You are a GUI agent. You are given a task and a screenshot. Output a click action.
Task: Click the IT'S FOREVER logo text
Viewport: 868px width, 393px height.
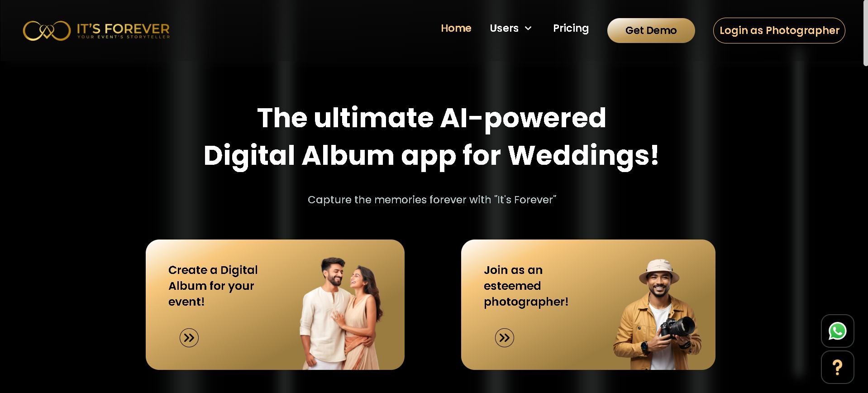[123, 30]
